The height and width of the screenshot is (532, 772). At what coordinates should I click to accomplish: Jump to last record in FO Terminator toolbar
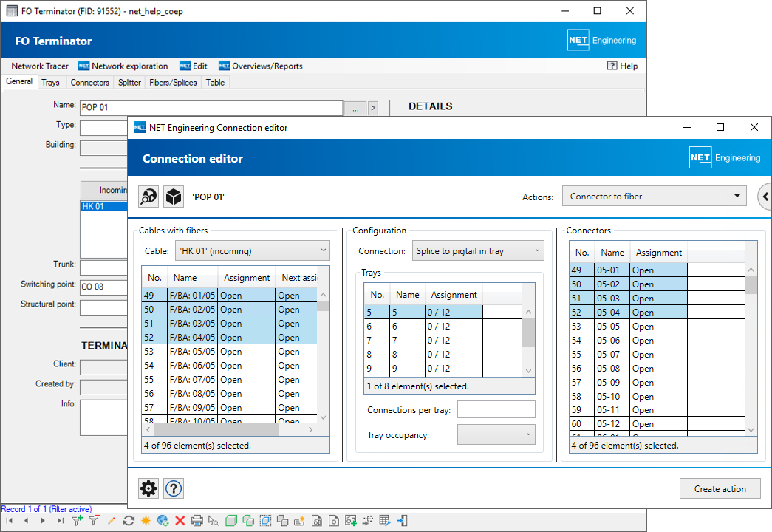pos(60,521)
